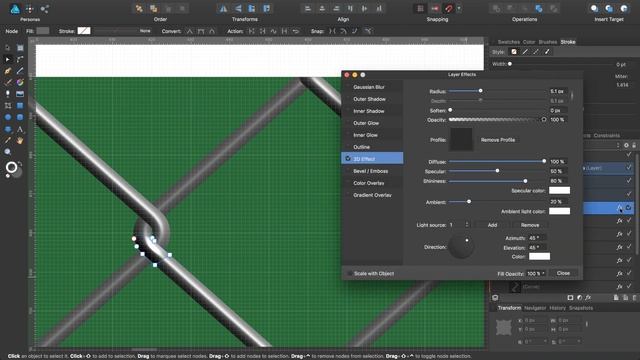This screenshot has width=640, height=360.
Task: Switch to the Snapshots tab
Action: pyautogui.click(x=581, y=308)
